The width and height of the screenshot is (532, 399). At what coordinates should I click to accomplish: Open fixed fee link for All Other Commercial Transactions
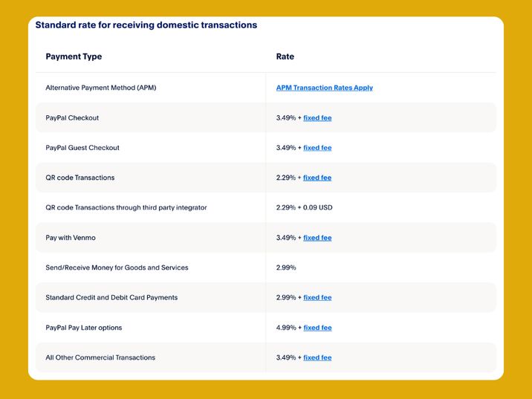point(317,357)
